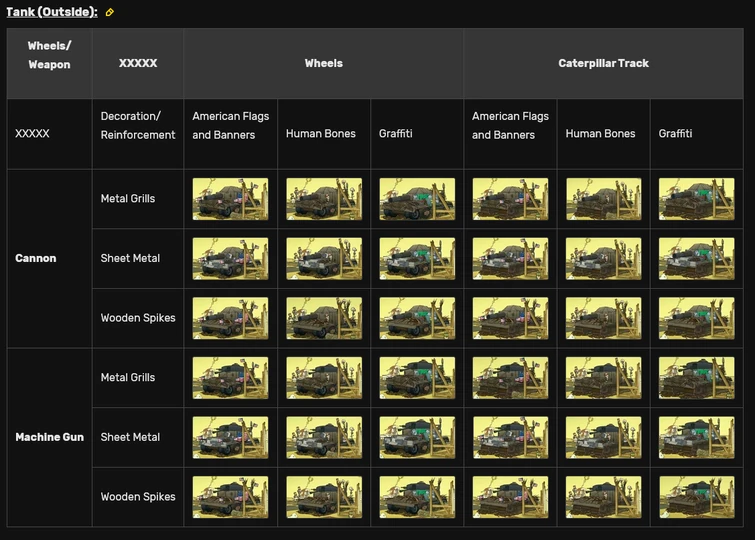The height and width of the screenshot is (540, 755).
Task: Open Machine Gun Sheet Metal Caterpillar Human Bones thumbnail
Action: [604, 438]
